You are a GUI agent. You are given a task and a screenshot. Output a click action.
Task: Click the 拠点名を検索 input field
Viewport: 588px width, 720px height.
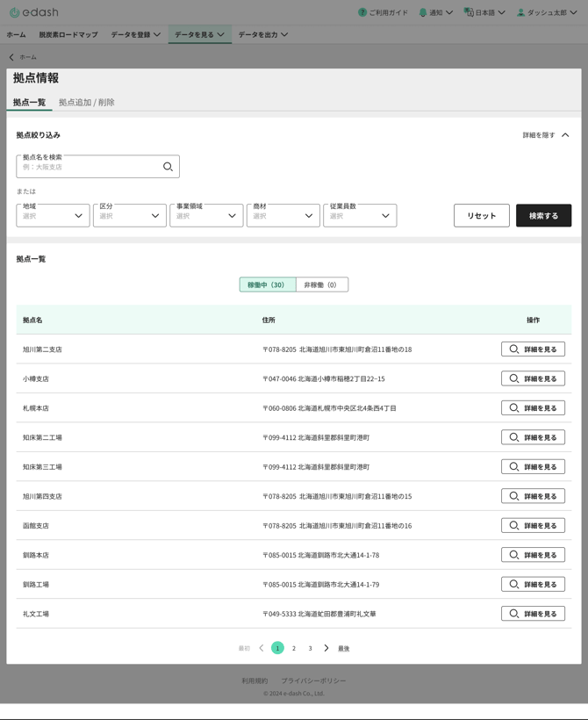point(88,167)
